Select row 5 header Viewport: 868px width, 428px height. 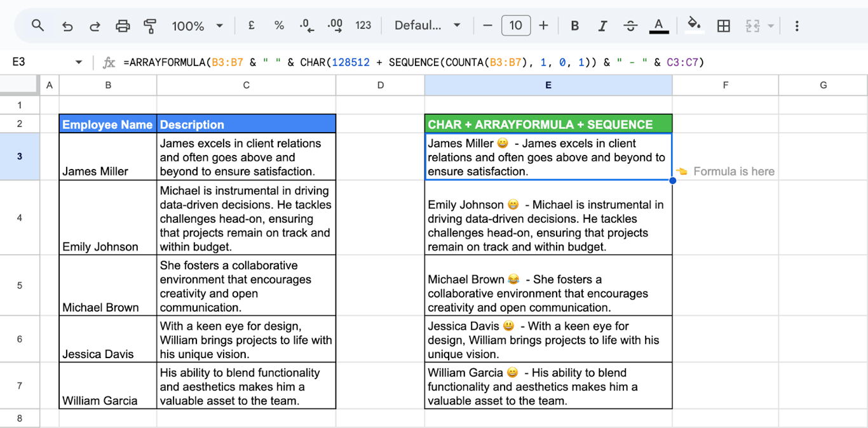(20, 285)
